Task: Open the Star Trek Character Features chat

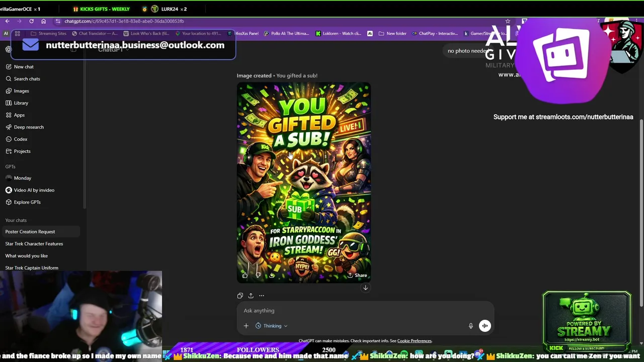Action: coord(34,244)
